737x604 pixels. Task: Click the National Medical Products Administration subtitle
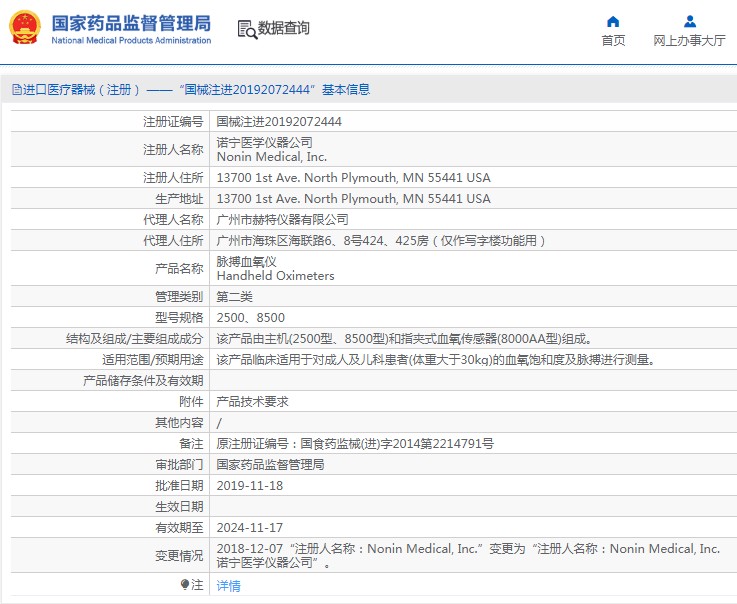(x=131, y=40)
